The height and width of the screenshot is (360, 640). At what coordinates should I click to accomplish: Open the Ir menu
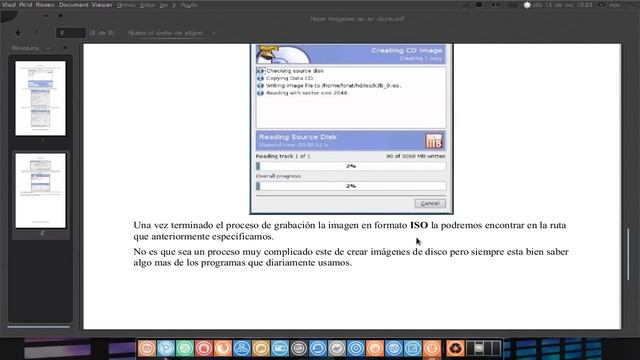click(174, 5)
